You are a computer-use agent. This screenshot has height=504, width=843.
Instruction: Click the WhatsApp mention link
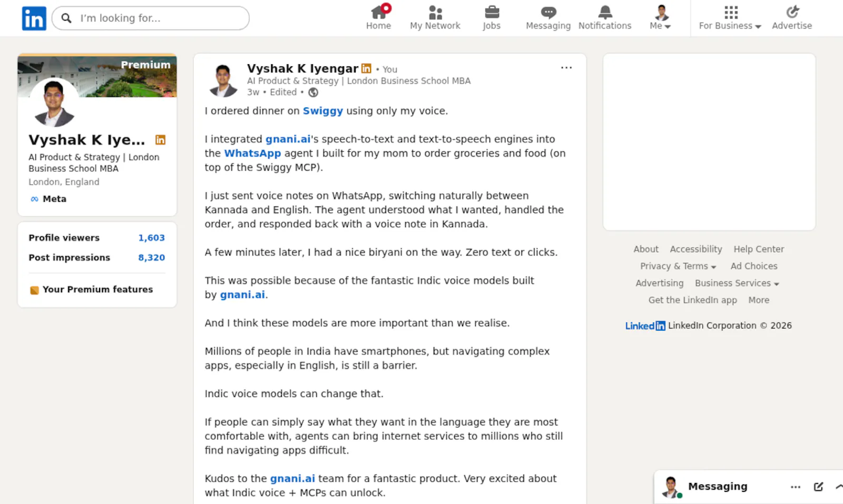[252, 153]
